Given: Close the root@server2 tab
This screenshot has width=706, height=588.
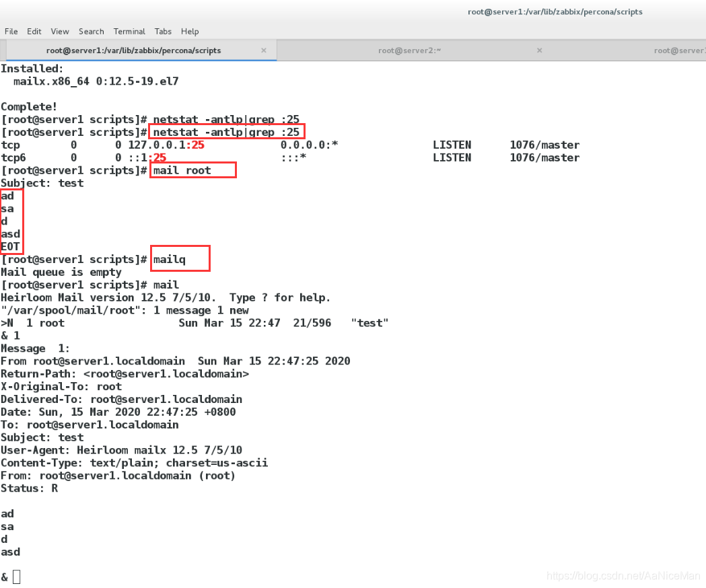Looking at the screenshot, I should click(x=539, y=50).
